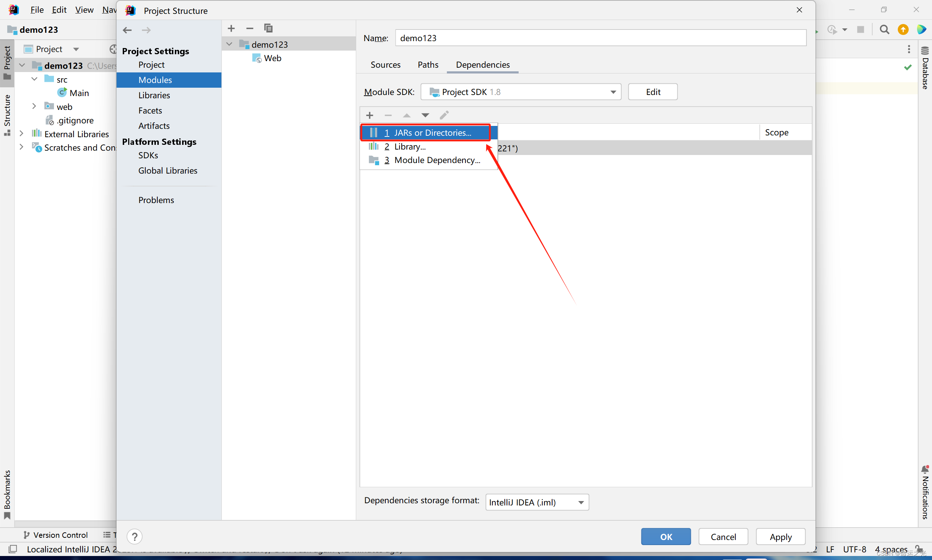Click the move dependency down arrow icon

pyautogui.click(x=425, y=115)
